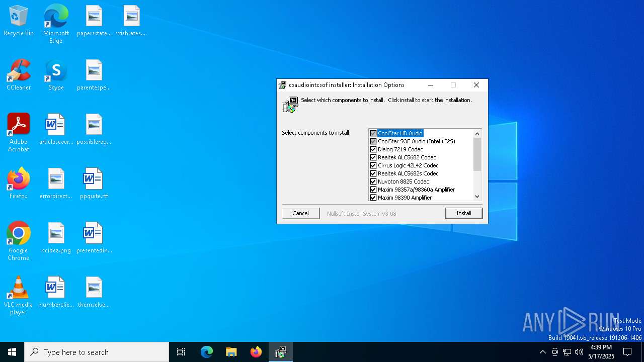The image size is (644, 362).
Task: Select the ppquite.rtf document icon
Action: tap(94, 184)
